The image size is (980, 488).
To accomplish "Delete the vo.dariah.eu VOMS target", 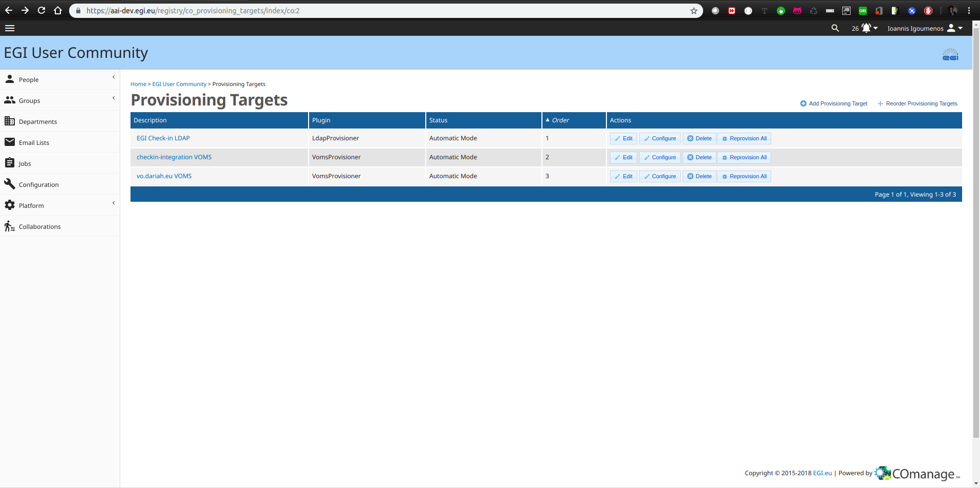I will point(699,176).
